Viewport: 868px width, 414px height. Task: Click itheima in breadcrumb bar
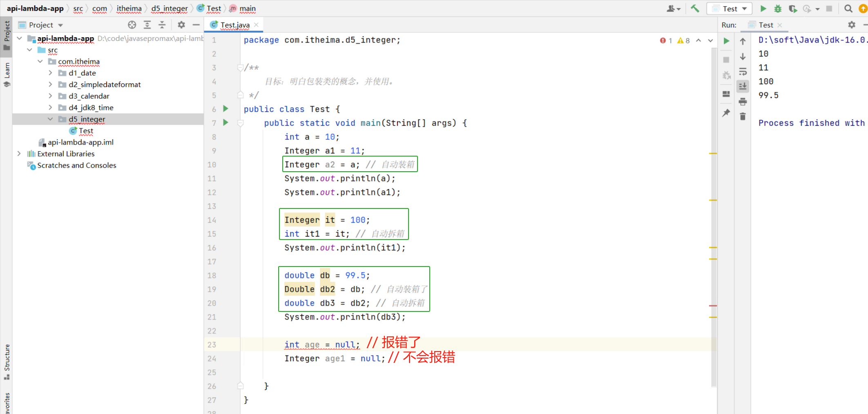129,9
